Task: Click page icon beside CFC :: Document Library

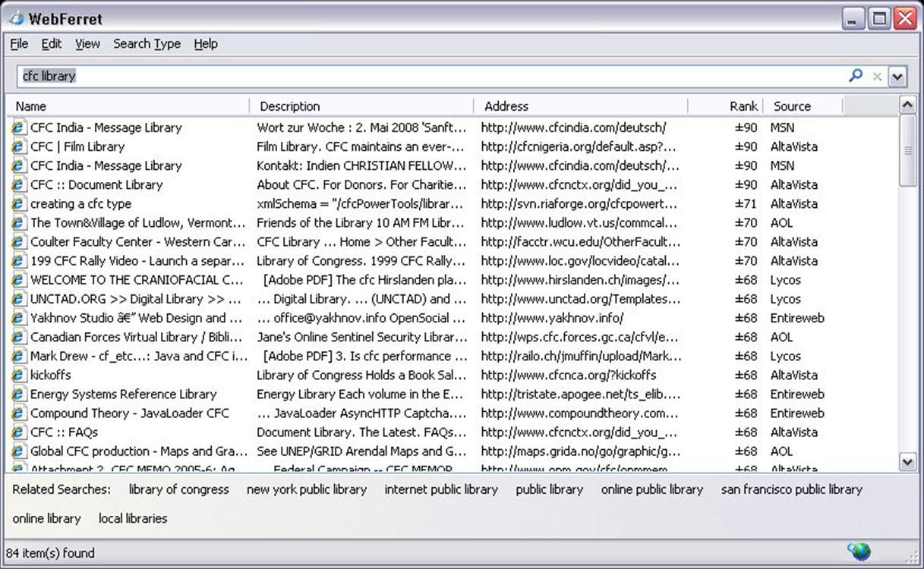Action: coord(18,184)
